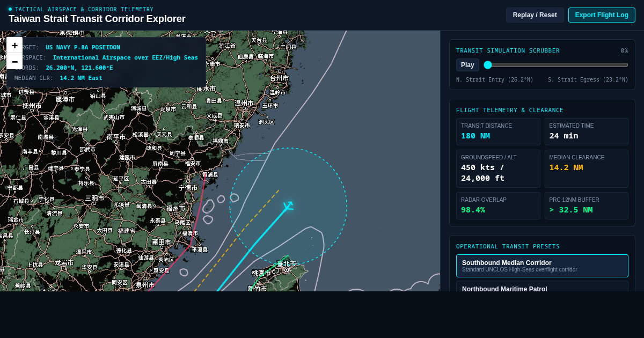Click the Transit Distance 180 NM card
Viewport: 644px width, 338px height.
point(498,131)
